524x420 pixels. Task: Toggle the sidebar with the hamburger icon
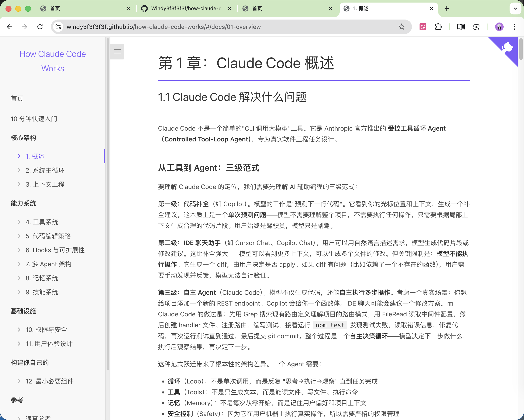117,52
